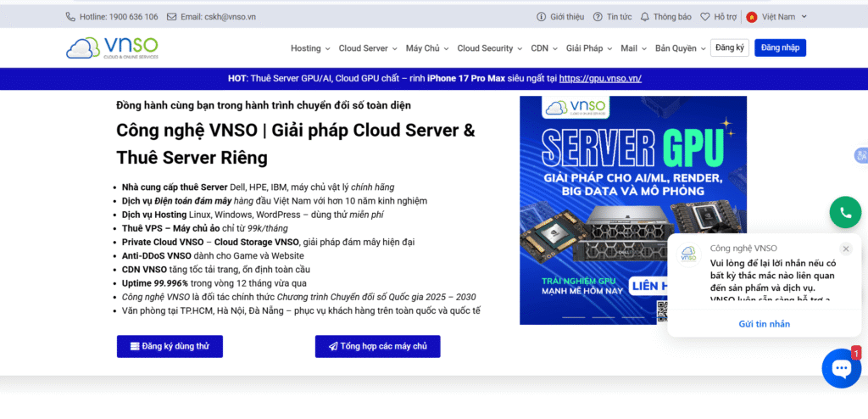The image size is (868, 419).
Task: Click the Đăng nhập button
Action: (x=780, y=48)
